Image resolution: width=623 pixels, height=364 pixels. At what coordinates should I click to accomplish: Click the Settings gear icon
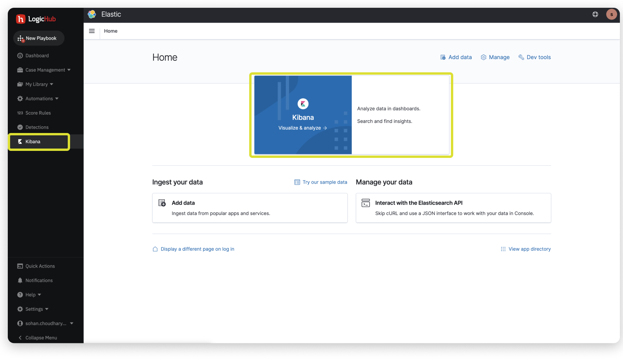click(x=20, y=309)
